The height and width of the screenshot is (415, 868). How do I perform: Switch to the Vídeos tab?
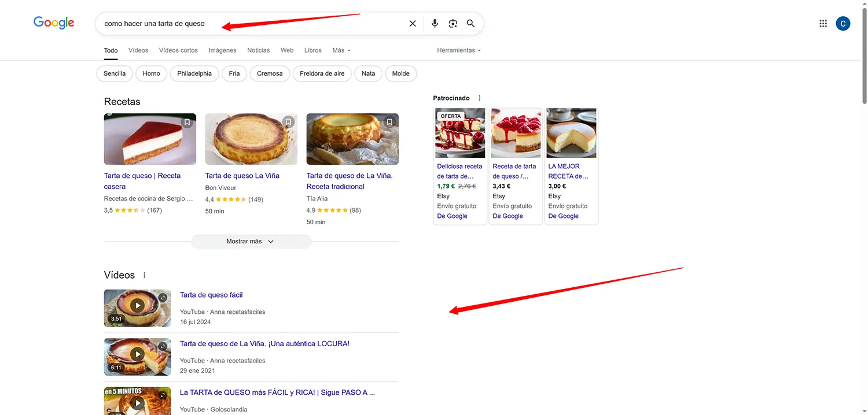[138, 50]
